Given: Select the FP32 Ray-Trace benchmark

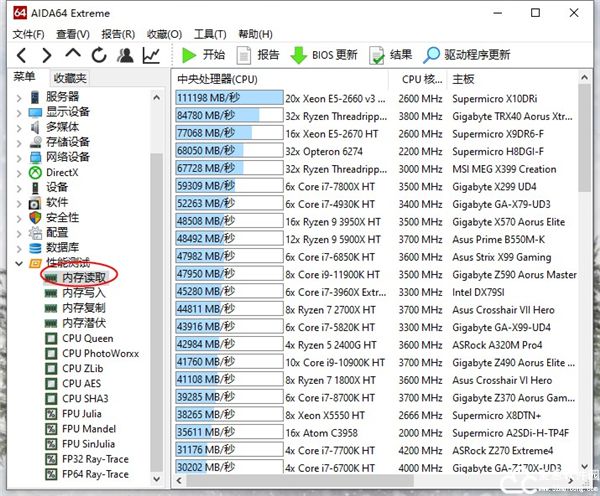Looking at the screenshot, I should pyautogui.click(x=95, y=459).
